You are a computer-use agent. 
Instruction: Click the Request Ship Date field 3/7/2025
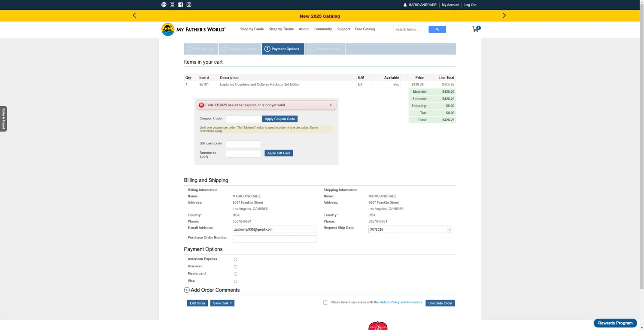tap(407, 229)
